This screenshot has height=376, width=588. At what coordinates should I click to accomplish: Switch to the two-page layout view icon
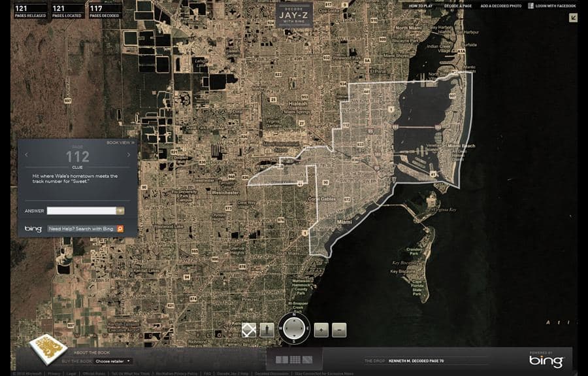tap(282, 360)
